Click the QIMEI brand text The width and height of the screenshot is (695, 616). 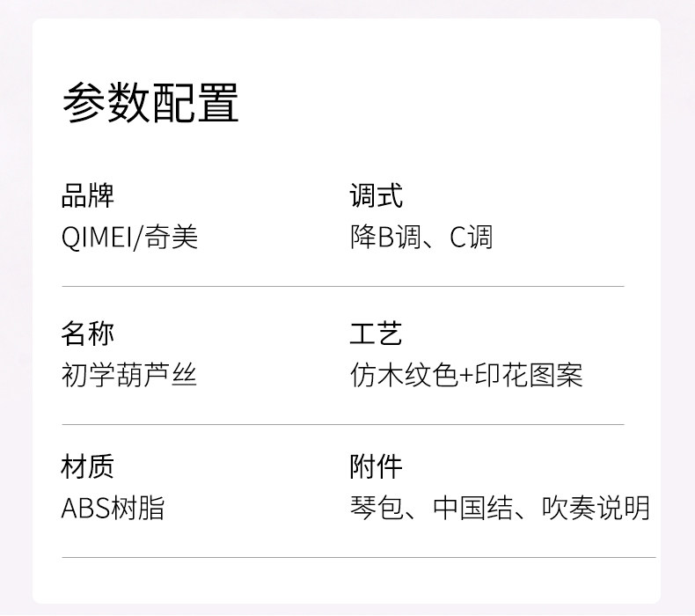[95, 238]
